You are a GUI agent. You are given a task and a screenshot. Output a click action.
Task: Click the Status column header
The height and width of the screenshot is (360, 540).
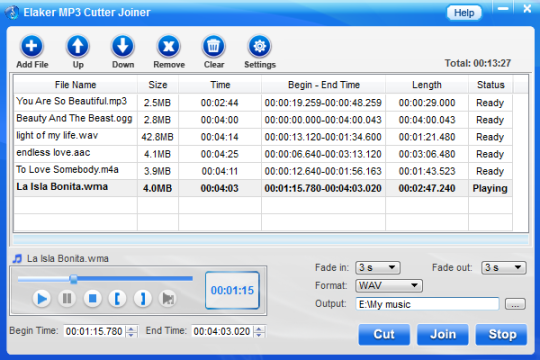click(x=490, y=85)
